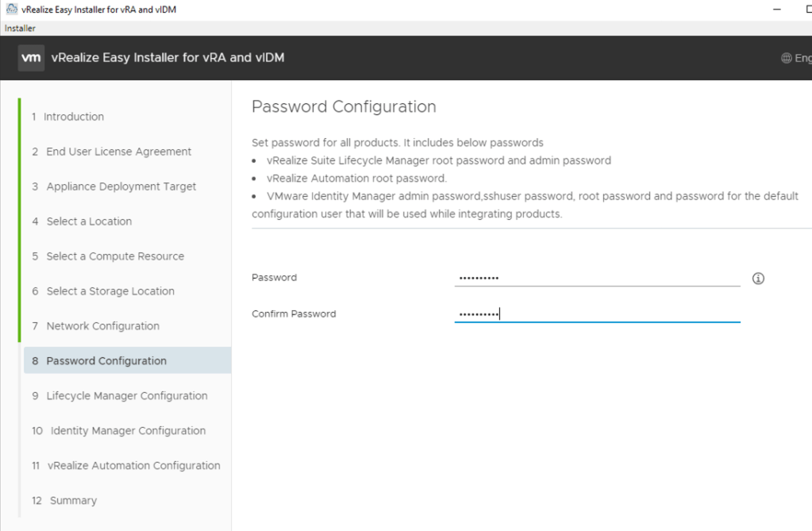Navigate to Select a Location step
The width and height of the screenshot is (812, 531).
coord(89,221)
